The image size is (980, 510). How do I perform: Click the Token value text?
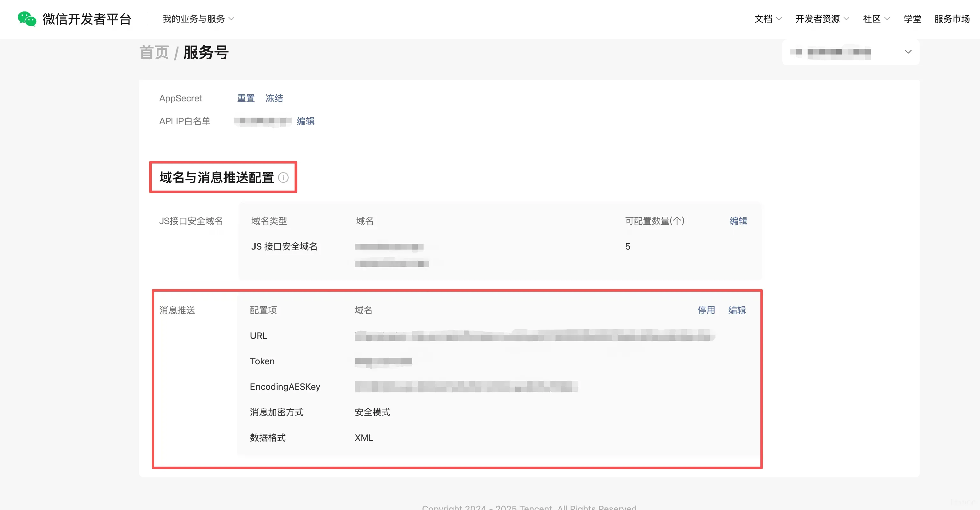point(383,361)
